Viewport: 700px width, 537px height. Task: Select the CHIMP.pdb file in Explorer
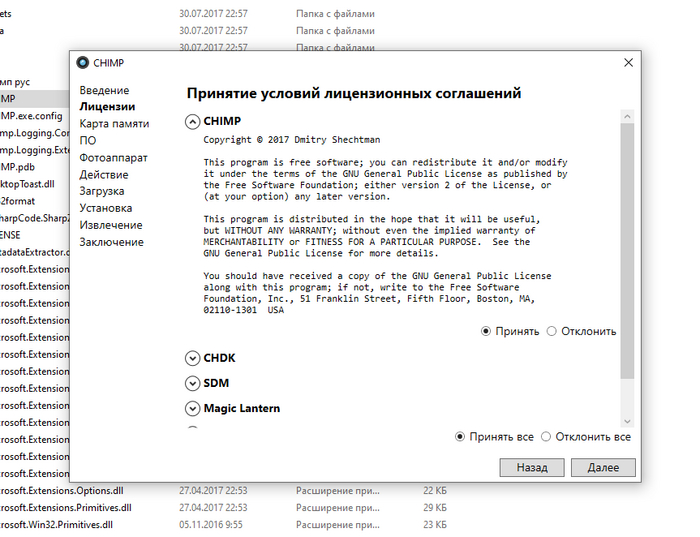click(17, 167)
